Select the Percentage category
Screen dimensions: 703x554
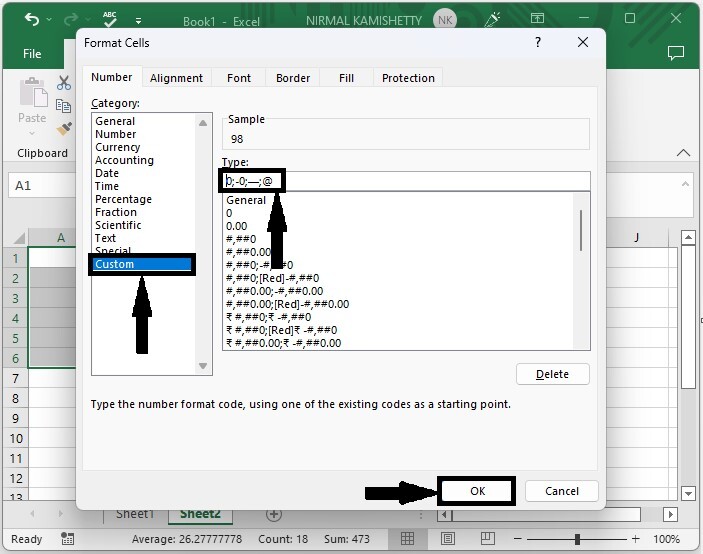(123, 199)
